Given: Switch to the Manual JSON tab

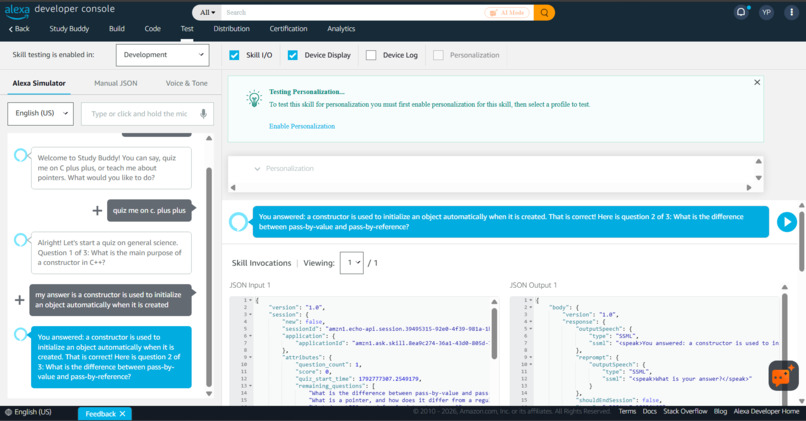Looking at the screenshot, I should (x=116, y=83).
